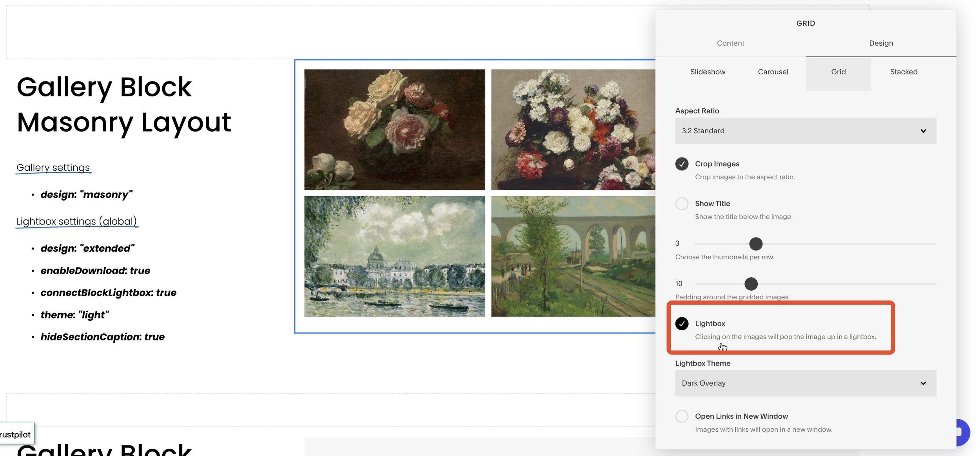Screen dimensions: 980x456
Task: Click the Trustpilot badge
Action: pyautogui.click(x=16, y=434)
